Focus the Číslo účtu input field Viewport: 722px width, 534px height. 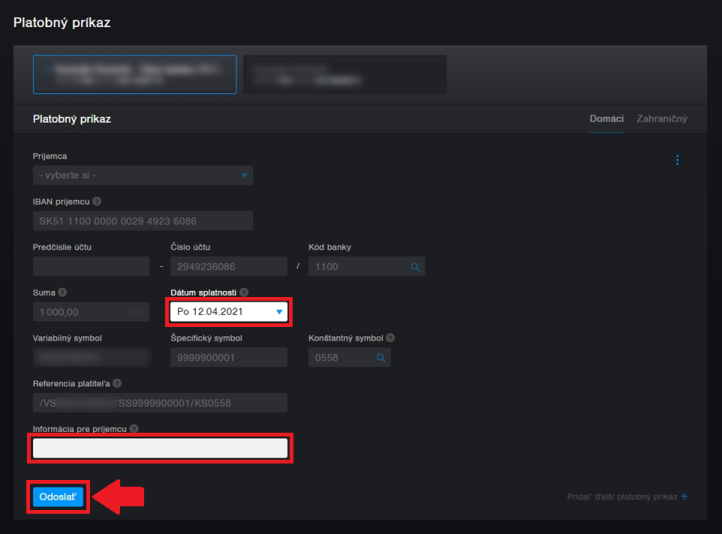click(228, 267)
